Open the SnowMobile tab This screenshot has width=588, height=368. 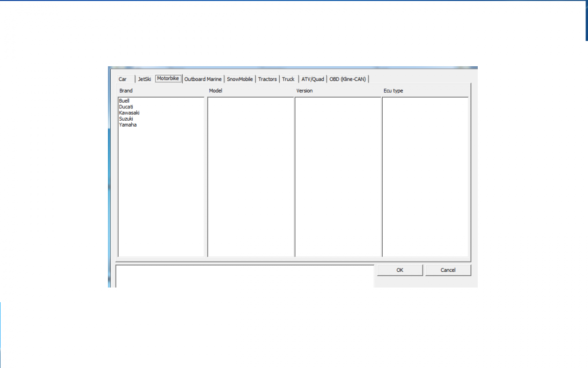click(240, 79)
